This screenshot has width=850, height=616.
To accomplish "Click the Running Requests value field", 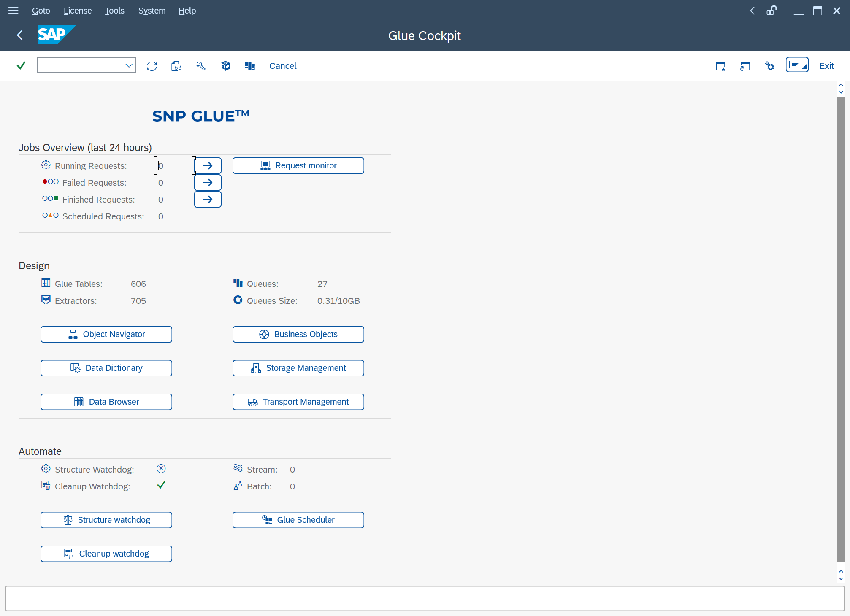I will pyautogui.click(x=175, y=165).
